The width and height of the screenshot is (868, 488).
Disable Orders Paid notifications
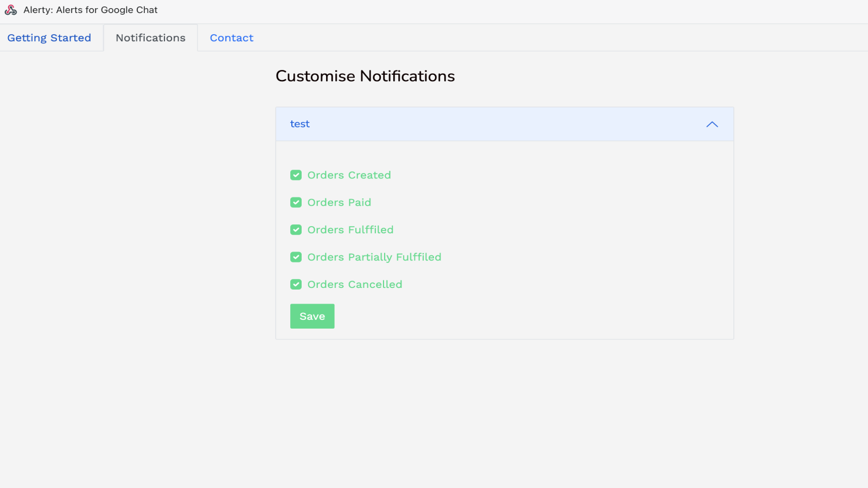coord(296,202)
